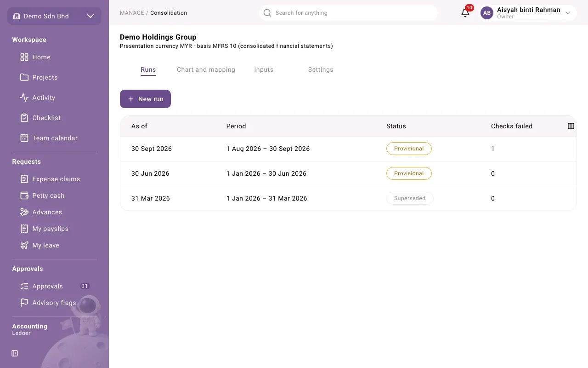588x368 pixels.
Task: Open the Aisyah binti Rahman user menu
Action: 528,13
